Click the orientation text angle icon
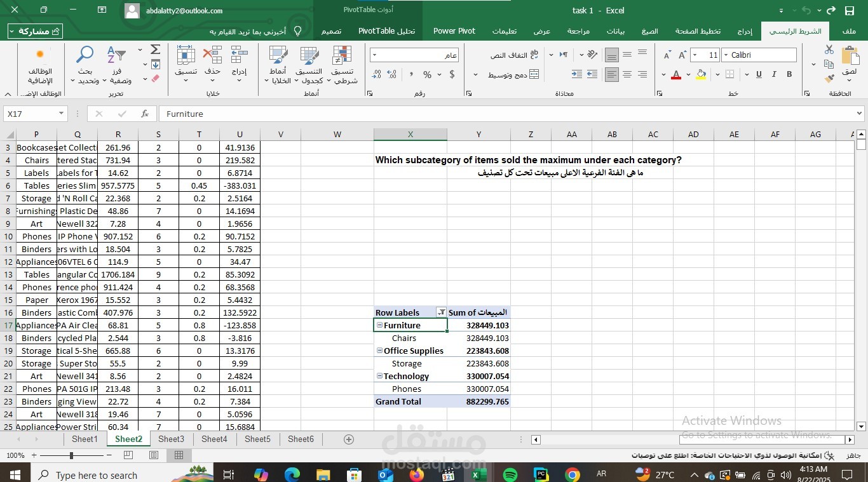 pyautogui.click(x=592, y=55)
